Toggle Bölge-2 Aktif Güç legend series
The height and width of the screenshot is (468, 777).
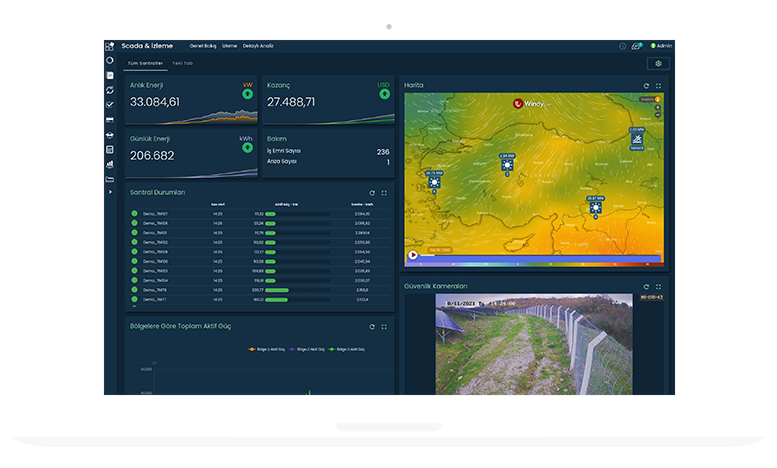[309, 349]
